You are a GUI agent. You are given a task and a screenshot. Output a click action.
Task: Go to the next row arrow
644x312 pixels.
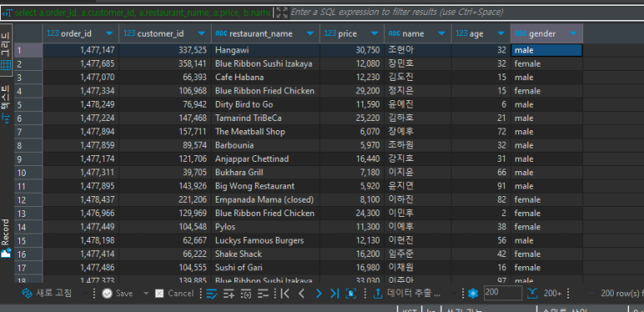(319, 294)
